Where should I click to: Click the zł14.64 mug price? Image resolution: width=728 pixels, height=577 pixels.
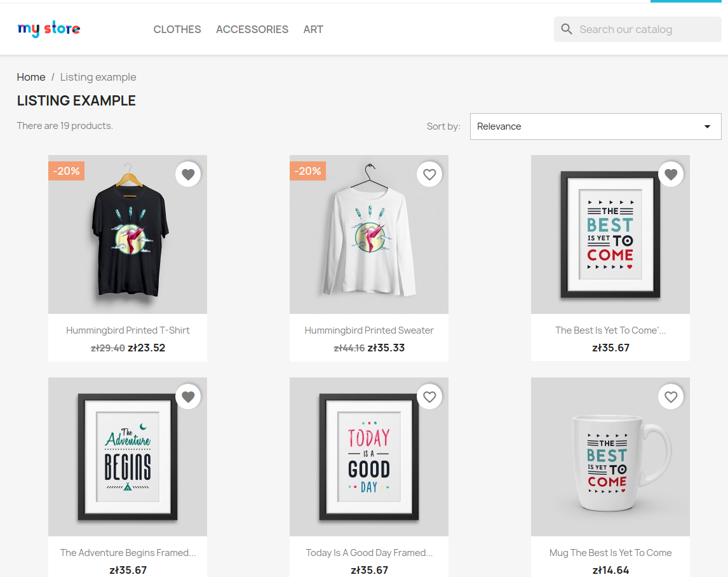(x=610, y=570)
